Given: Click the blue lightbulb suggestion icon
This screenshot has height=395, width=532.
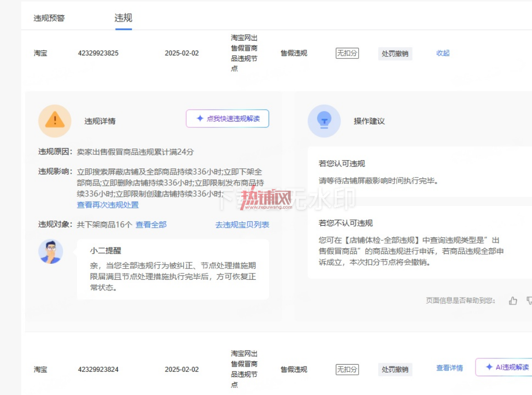Looking at the screenshot, I should coord(324,121).
